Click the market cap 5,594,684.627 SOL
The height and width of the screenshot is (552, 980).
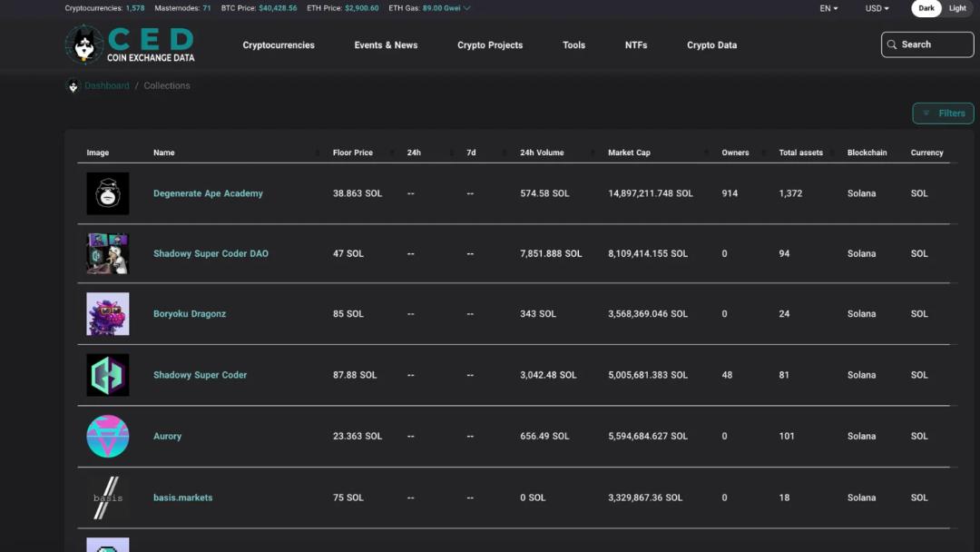click(x=648, y=437)
